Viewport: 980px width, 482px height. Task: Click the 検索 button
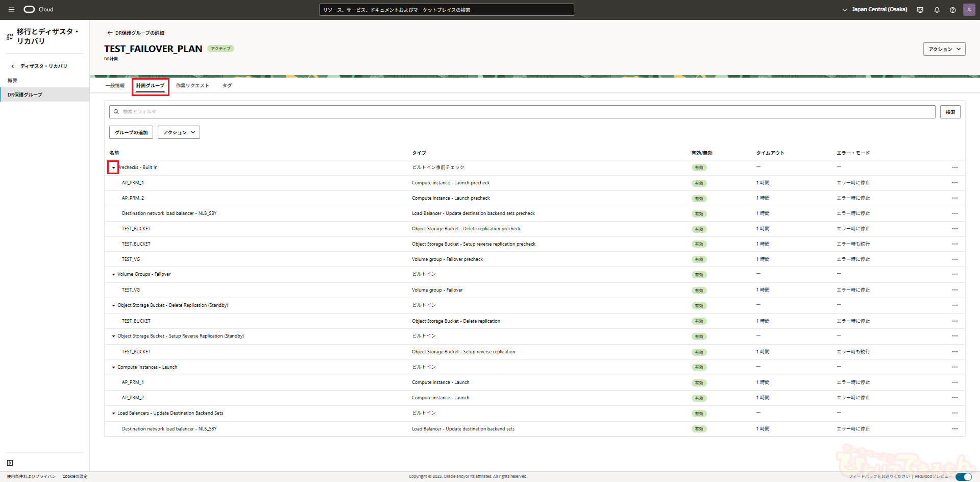click(x=950, y=112)
